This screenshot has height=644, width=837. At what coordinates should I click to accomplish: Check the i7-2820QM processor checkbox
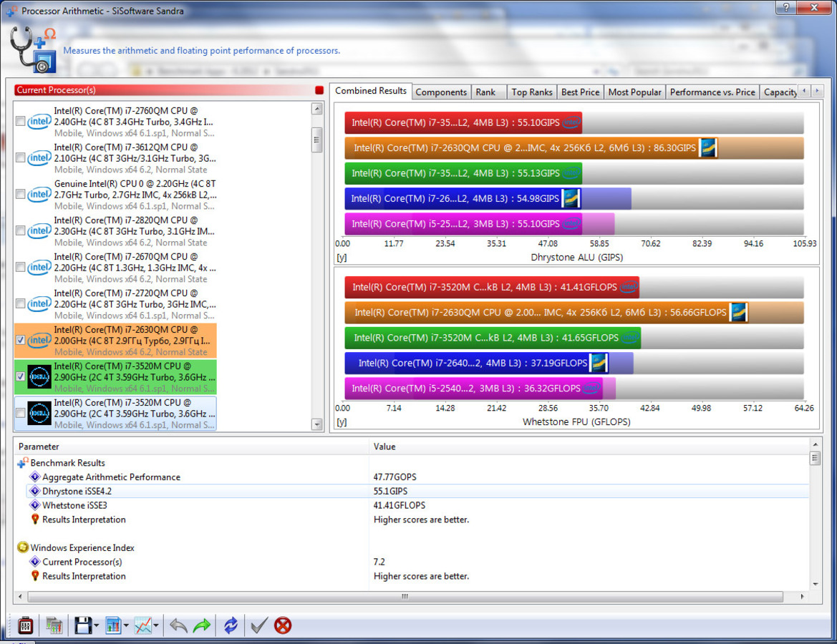point(20,230)
